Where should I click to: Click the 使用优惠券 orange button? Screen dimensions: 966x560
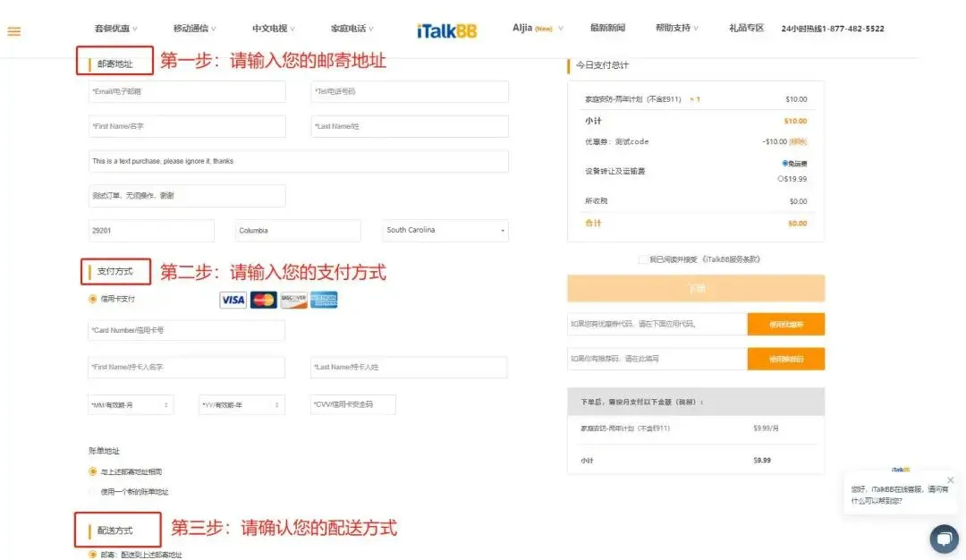click(x=785, y=324)
